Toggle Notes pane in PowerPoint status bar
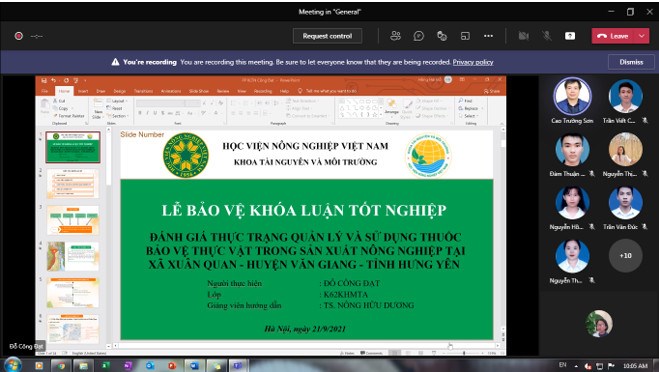The width and height of the screenshot is (659, 372). [x=348, y=353]
